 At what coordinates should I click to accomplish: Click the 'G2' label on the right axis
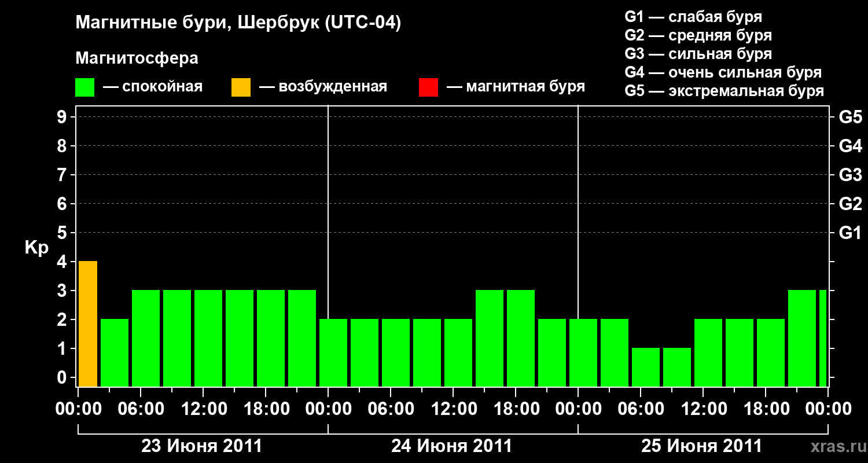(850, 204)
